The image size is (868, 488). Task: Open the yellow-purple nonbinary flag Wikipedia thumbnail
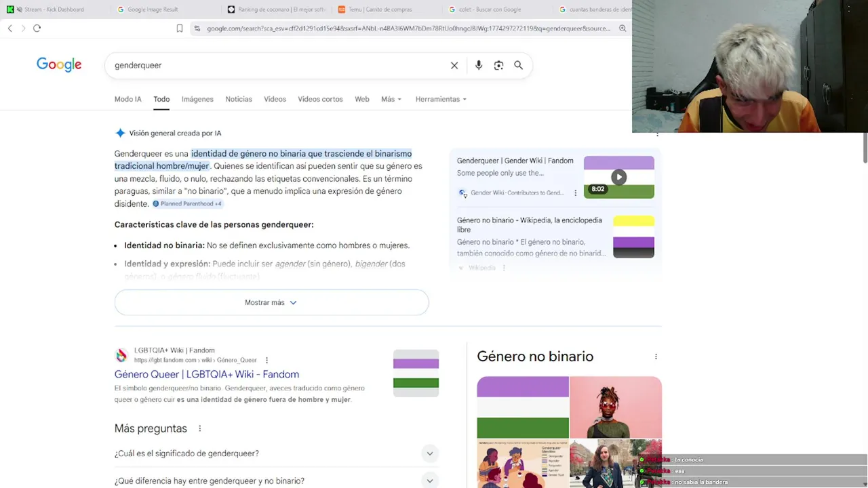click(x=633, y=237)
